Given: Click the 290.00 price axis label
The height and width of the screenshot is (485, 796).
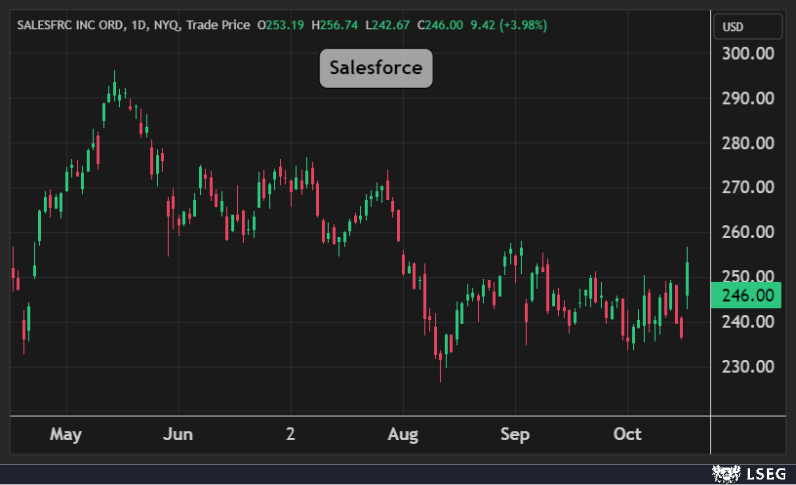Looking at the screenshot, I should (x=748, y=98).
